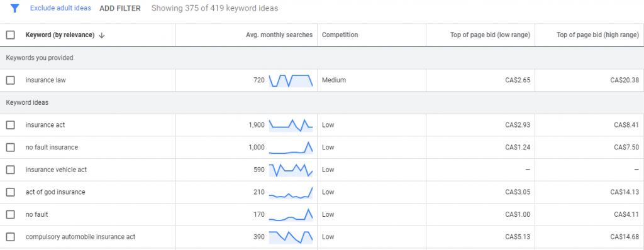
Task: Check the box for insurance act
Action: 10,125
